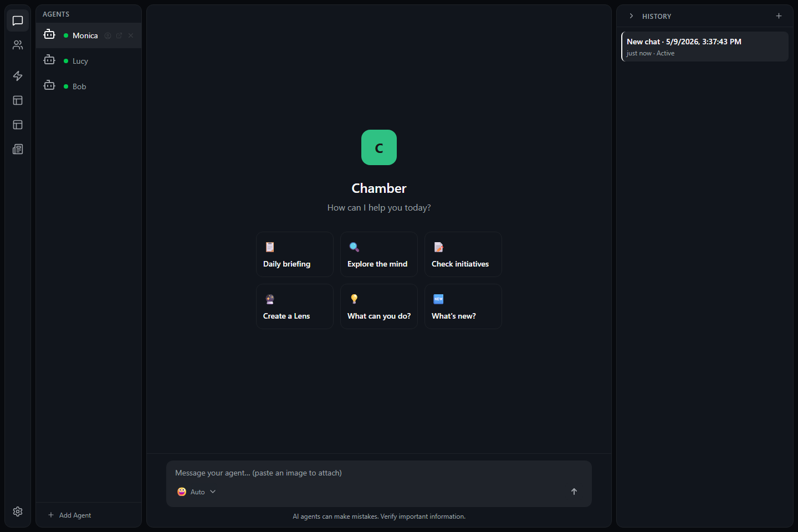Image resolution: width=798 pixels, height=532 pixels.
Task: Open settings via the gear icon
Action: (x=18, y=511)
